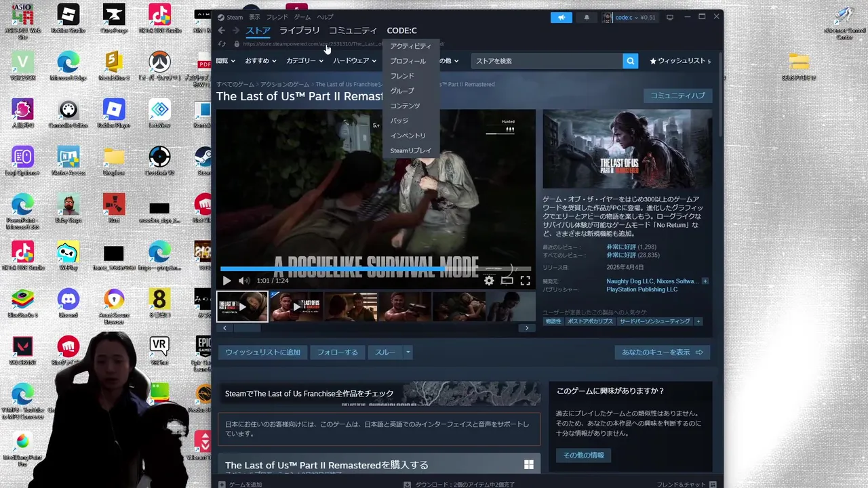Screen dimensions: 868x488
Task: Open the PlayStation Publishing LLC link
Action: 642,289
